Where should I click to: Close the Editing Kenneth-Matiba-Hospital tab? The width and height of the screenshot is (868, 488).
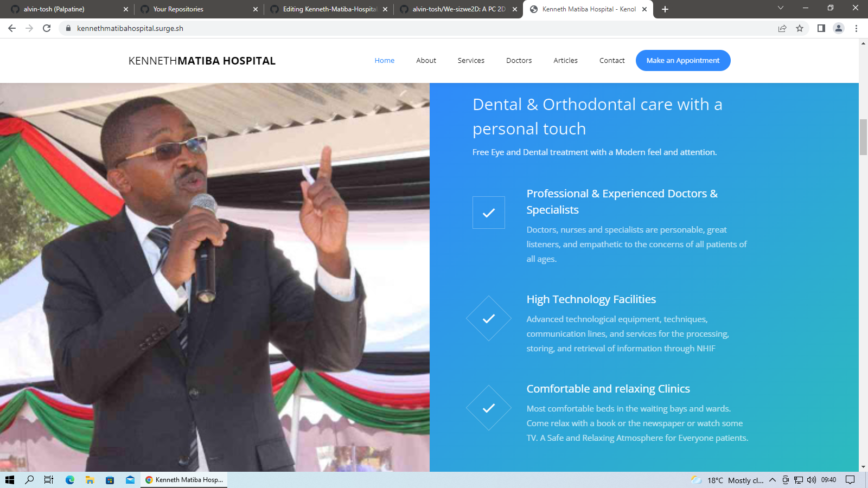click(385, 9)
